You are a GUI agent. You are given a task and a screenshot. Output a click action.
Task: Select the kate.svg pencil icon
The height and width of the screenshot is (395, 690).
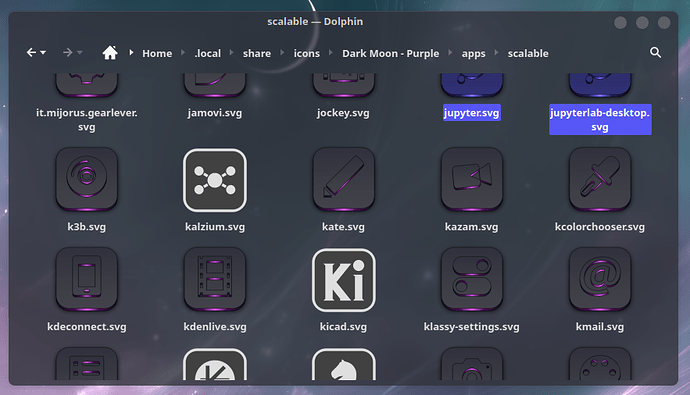343,179
